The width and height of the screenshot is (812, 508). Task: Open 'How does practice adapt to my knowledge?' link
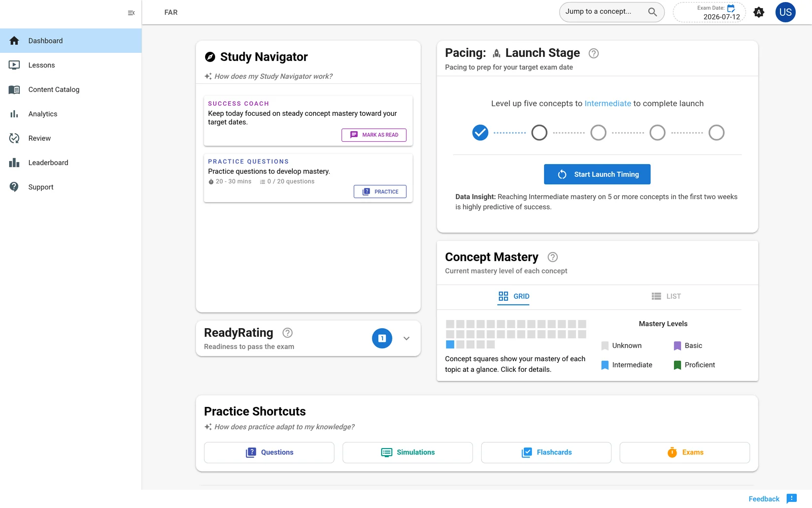point(284,427)
